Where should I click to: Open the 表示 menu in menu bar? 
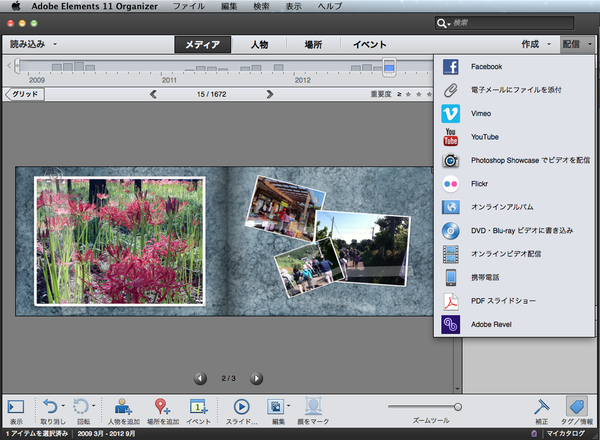tap(293, 6)
